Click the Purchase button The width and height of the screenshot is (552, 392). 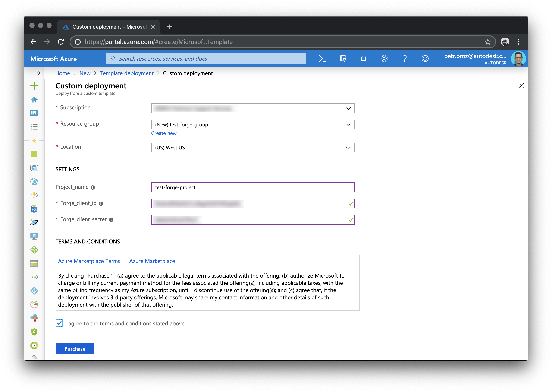click(75, 348)
